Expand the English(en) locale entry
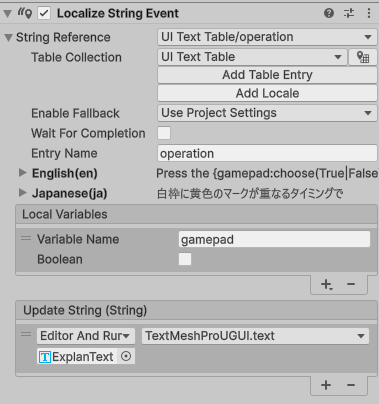Image resolution: width=379 pixels, height=404 pixels. click(x=22, y=173)
